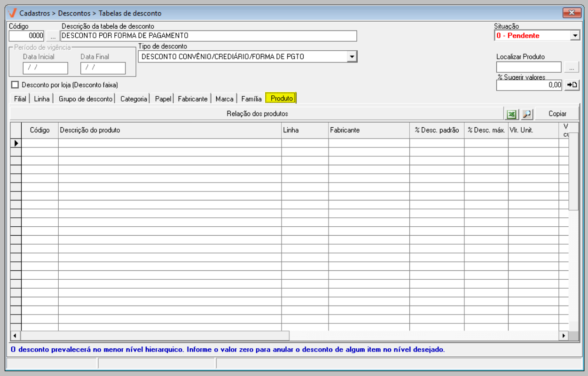588x376 pixels.
Task: Click the horizontal scrollbar left arrow
Action: [15, 336]
